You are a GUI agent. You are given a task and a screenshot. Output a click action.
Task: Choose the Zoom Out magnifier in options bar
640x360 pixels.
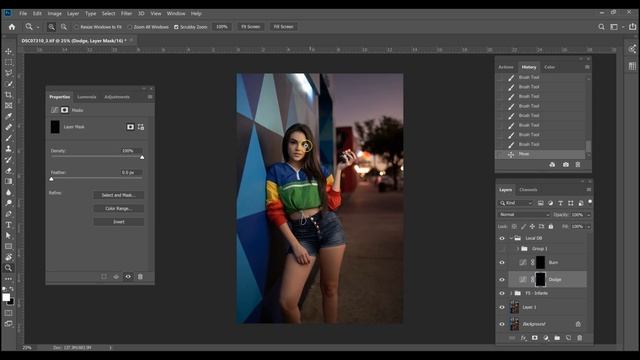point(64,27)
